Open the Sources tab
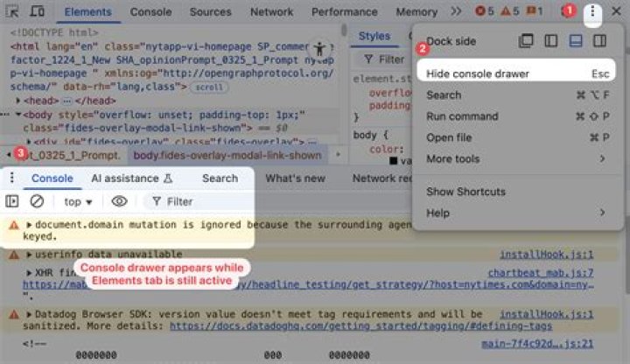 click(211, 11)
